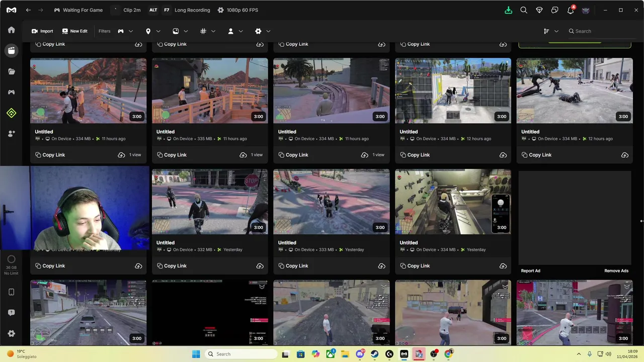Click the upload cloud icon on the 333 MB clip
This screenshot has height=362, width=644.
click(381, 266)
